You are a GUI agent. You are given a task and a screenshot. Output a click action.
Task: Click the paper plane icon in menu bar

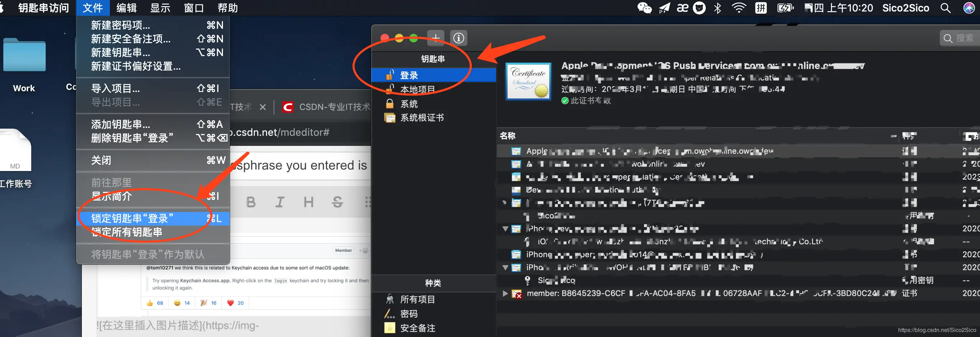pyautogui.click(x=664, y=8)
